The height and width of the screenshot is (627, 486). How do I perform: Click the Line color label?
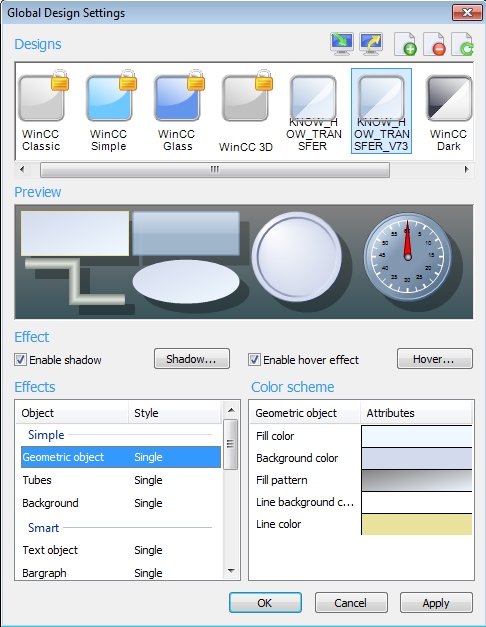279,524
